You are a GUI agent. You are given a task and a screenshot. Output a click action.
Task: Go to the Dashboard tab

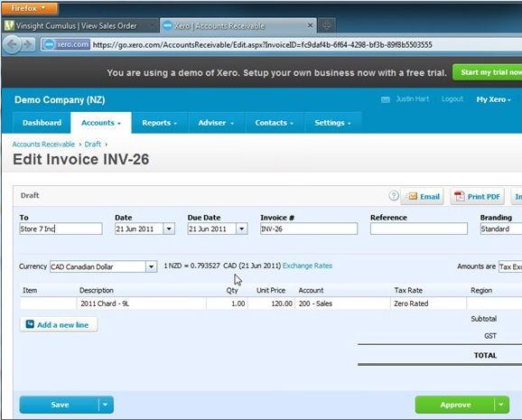[x=42, y=123]
